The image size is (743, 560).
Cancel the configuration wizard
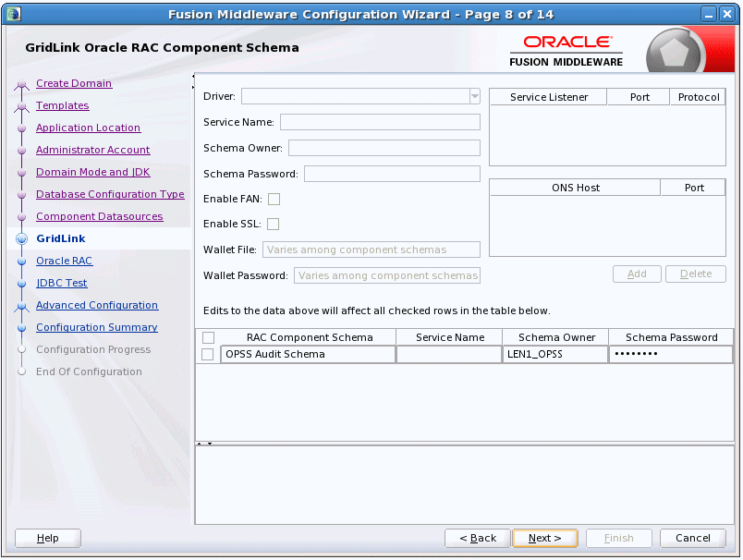[693, 538]
